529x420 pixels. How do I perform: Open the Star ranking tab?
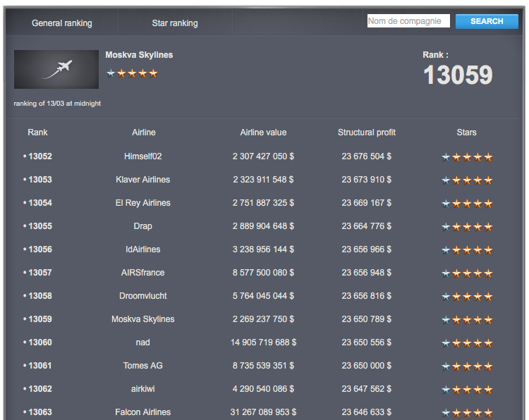(x=175, y=23)
